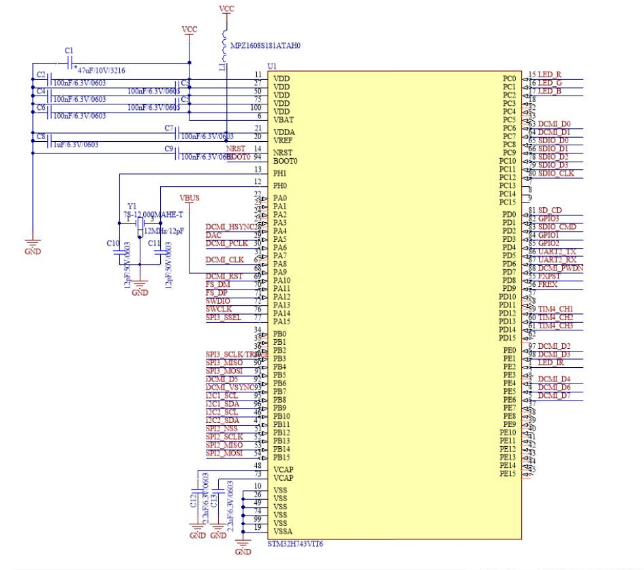Select the DCMI_D5 net label

[x=221, y=379]
